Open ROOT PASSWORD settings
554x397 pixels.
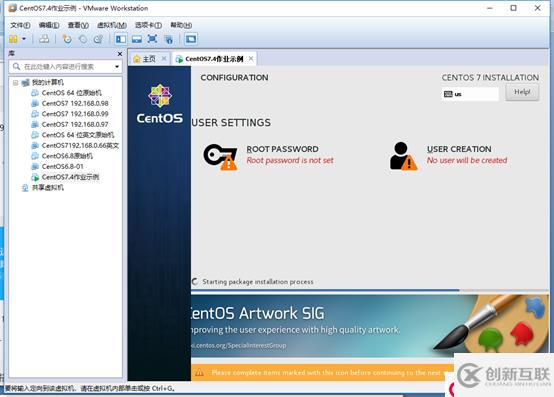pos(282,149)
